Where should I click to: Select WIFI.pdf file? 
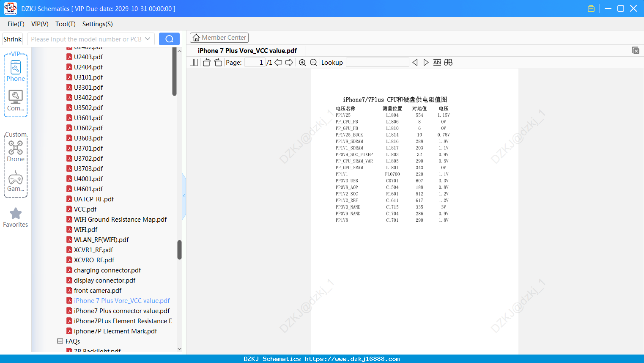coord(82,229)
